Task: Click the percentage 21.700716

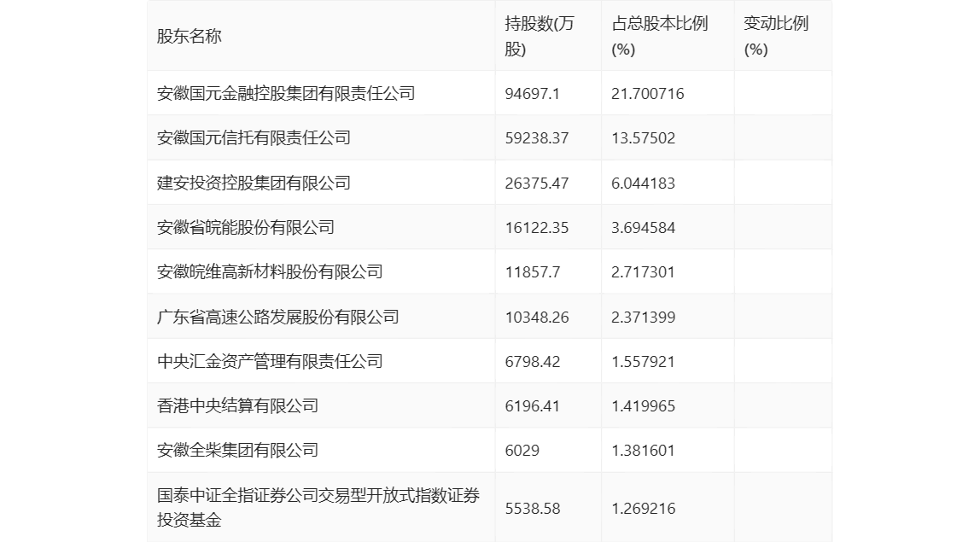Action: click(647, 94)
